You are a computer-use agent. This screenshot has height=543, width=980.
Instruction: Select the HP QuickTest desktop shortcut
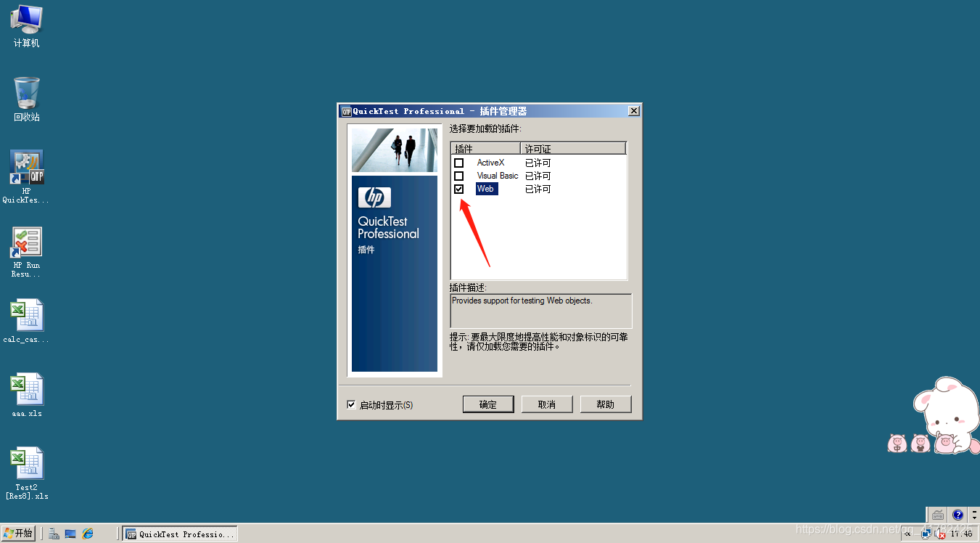(x=27, y=176)
